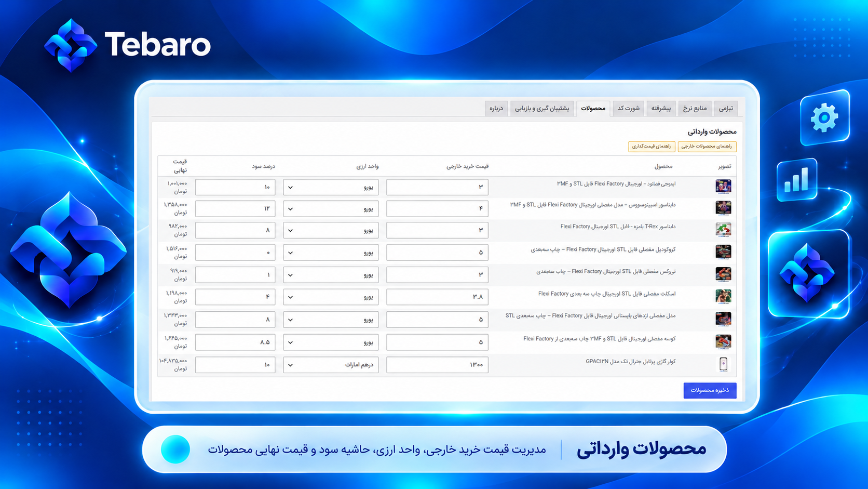Focus profit percent field in تی‌رکس مفصلی row
Viewport: 868px width, 489px height.
click(x=235, y=275)
